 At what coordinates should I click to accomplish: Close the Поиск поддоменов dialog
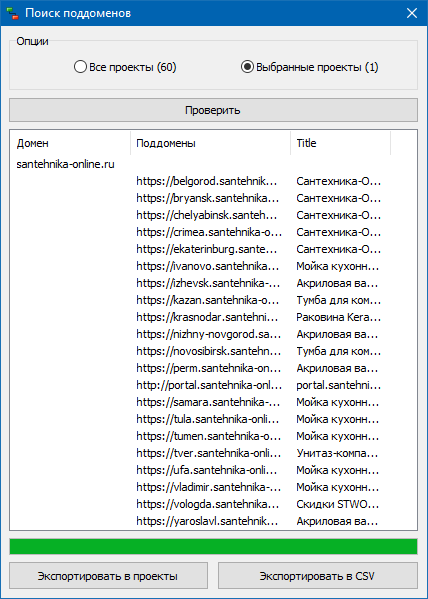click(x=412, y=13)
